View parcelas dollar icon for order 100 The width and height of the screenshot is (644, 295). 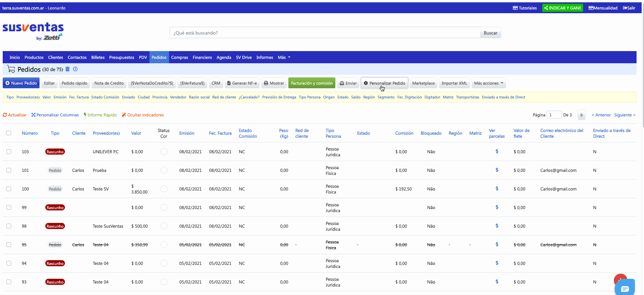click(x=497, y=188)
